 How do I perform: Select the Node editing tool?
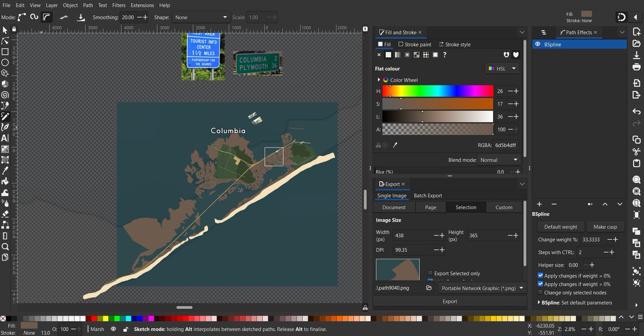pyautogui.click(x=5, y=41)
